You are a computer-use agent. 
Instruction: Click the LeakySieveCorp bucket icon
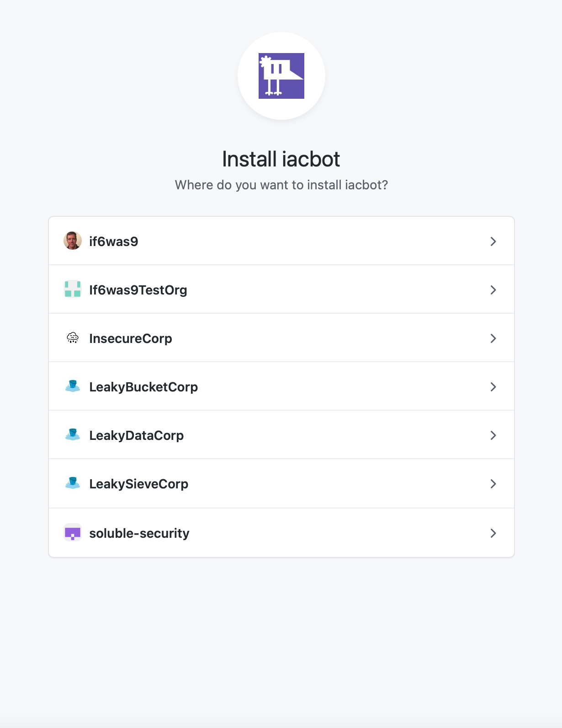coord(73,483)
